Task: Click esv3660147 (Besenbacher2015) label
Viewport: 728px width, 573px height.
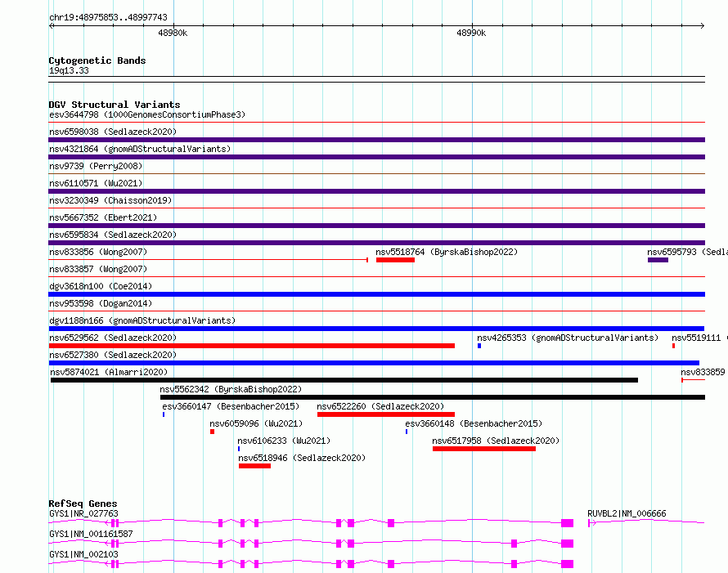Action: point(231,406)
